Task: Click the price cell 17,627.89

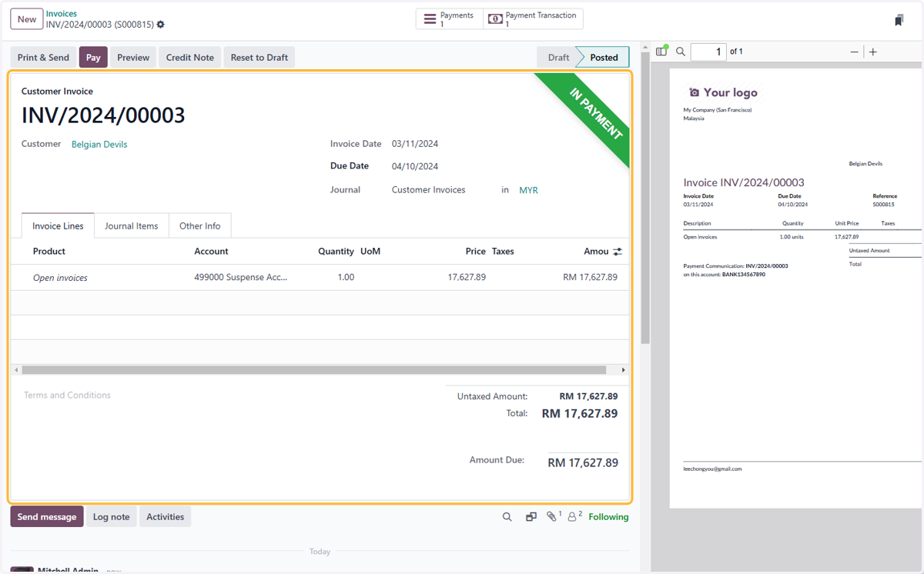Action: click(x=467, y=277)
